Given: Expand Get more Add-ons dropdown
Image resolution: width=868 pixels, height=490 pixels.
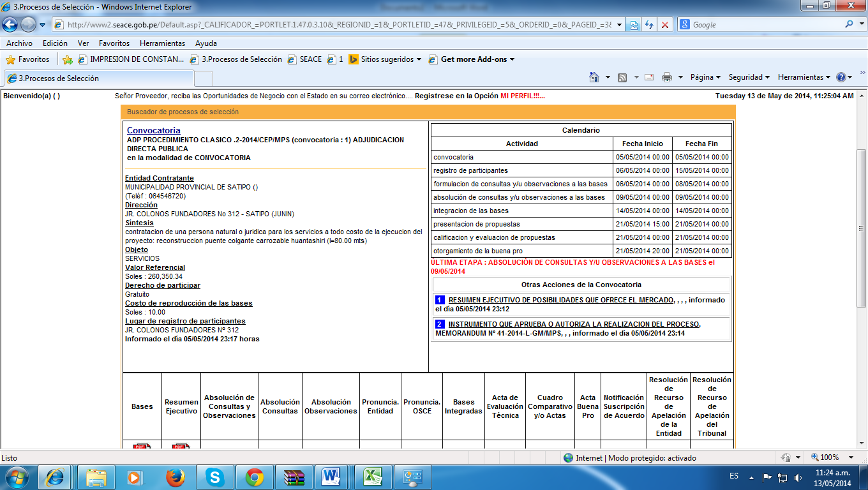Looking at the screenshot, I should 512,59.
